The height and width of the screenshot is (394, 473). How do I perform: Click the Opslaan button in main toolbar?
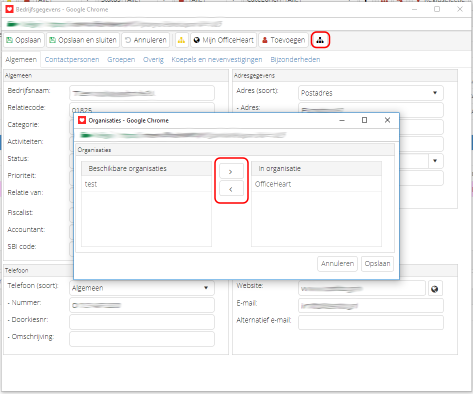(x=24, y=40)
